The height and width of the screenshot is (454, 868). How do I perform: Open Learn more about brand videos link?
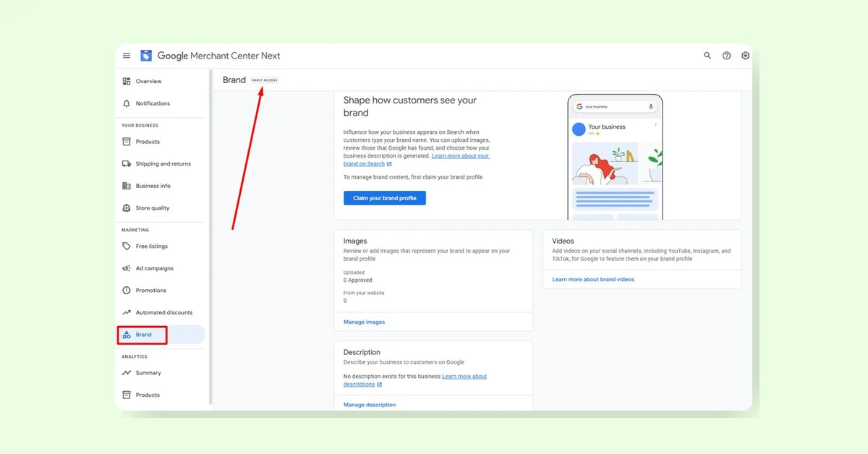pyautogui.click(x=593, y=280)
